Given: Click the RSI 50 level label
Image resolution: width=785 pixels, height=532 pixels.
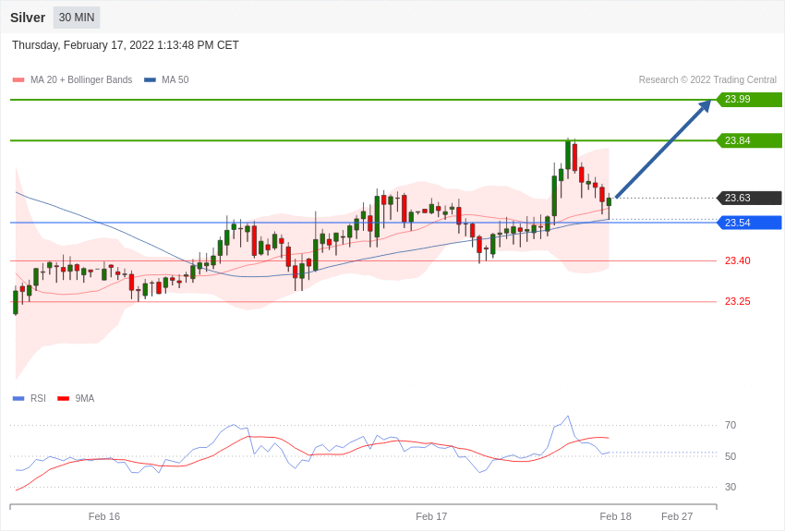Looking at the screenshot, I should coord(731,456).
